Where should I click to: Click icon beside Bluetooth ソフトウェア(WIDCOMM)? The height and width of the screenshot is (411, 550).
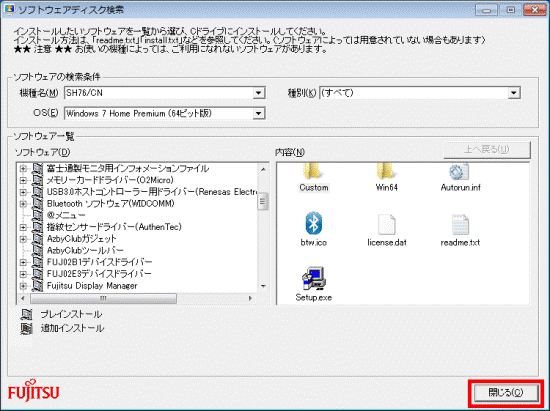(37, 204)
